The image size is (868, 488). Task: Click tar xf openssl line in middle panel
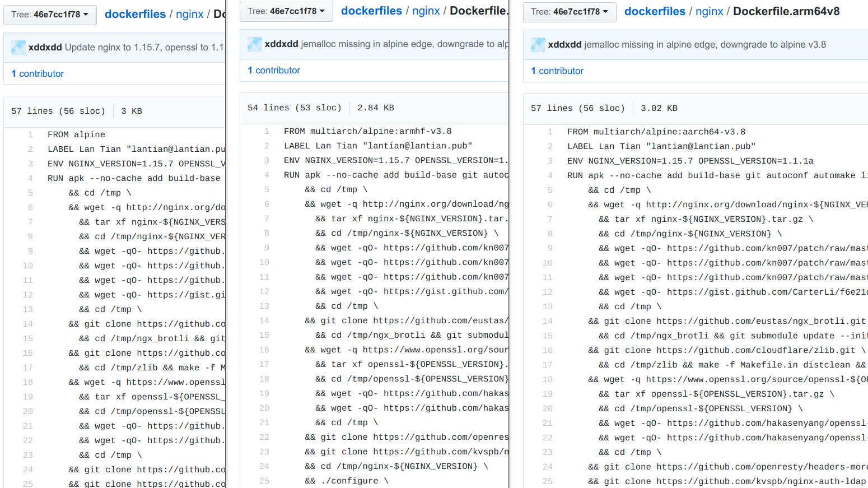(412, 365)
